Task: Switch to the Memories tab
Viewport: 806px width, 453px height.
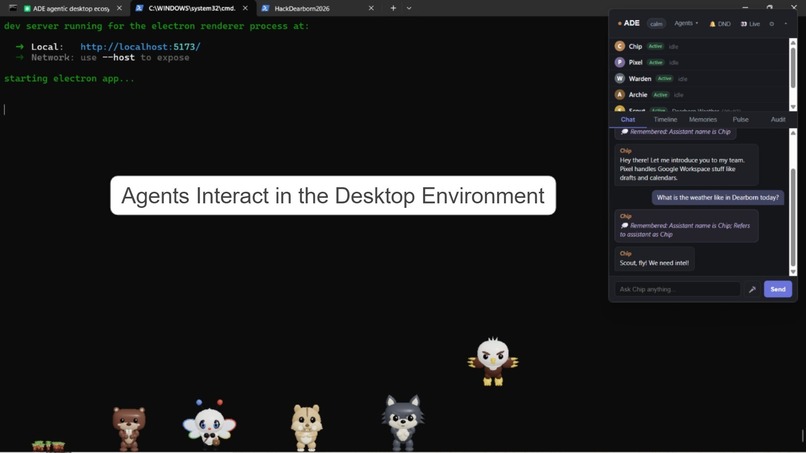Action: point(703,119)
